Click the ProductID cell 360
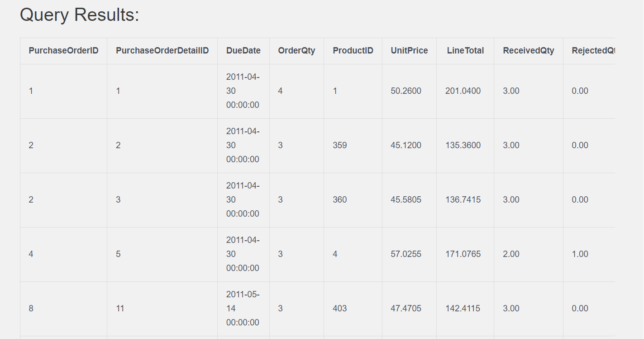644x339 pixels. coord(339,200)
